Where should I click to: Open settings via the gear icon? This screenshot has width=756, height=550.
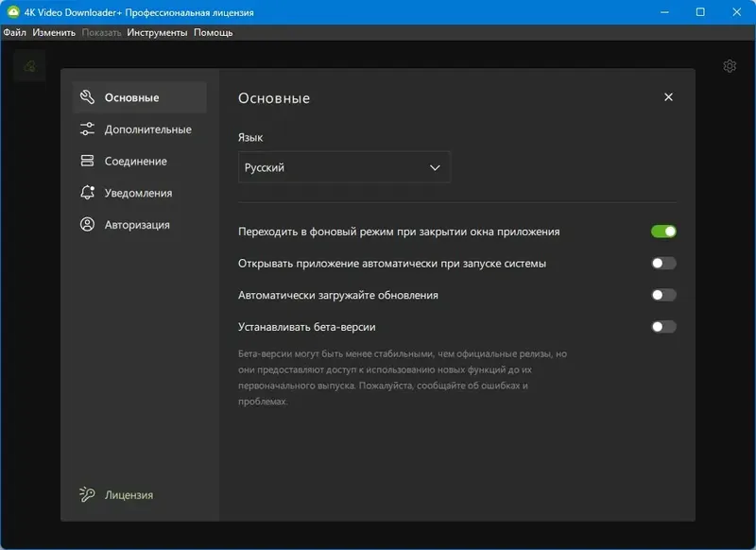730,66
